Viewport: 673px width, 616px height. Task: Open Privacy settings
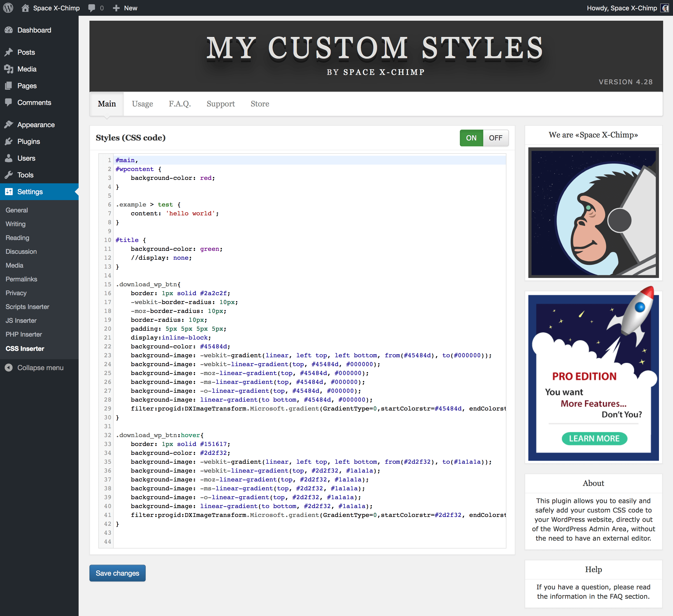point(16,293)
